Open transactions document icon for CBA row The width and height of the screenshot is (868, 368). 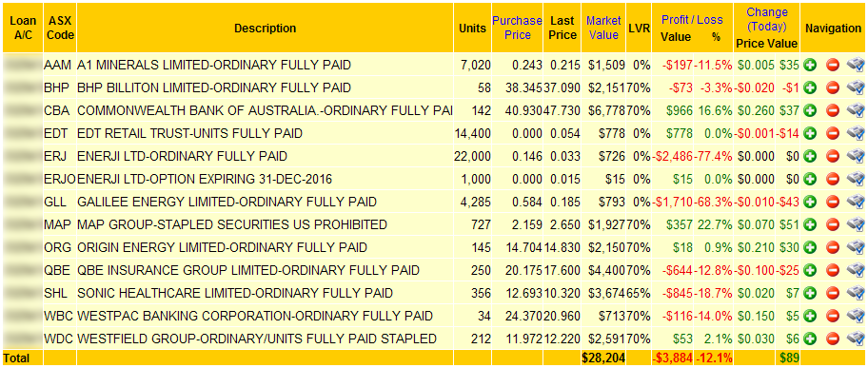point(856,110)
